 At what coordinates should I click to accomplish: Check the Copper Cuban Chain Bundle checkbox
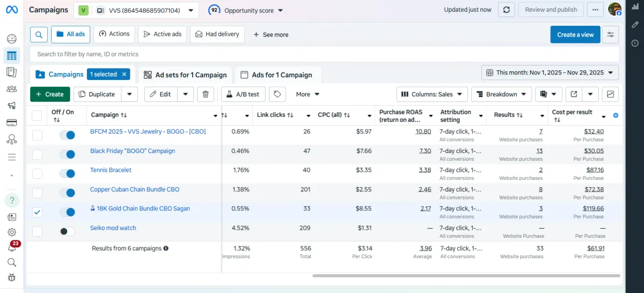click(37, 193)
